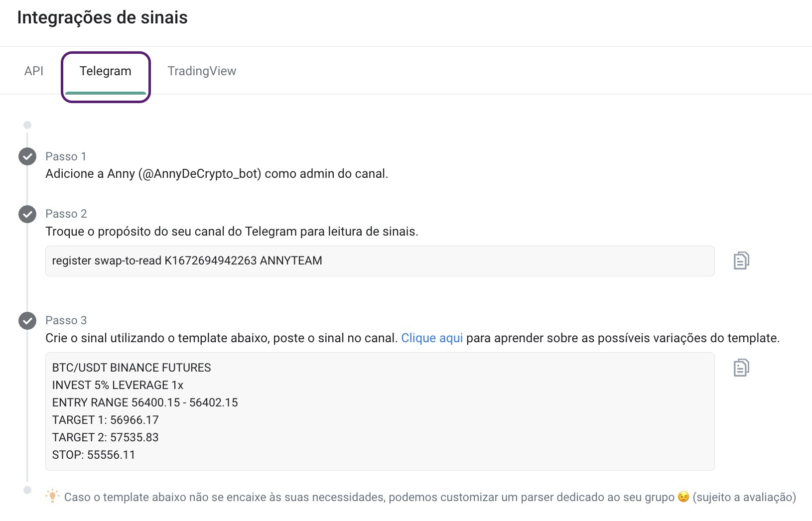Copy the BTC/USDT signal template
The width and height of the screenshot is (812, 521).
click(x=741, y=368)
